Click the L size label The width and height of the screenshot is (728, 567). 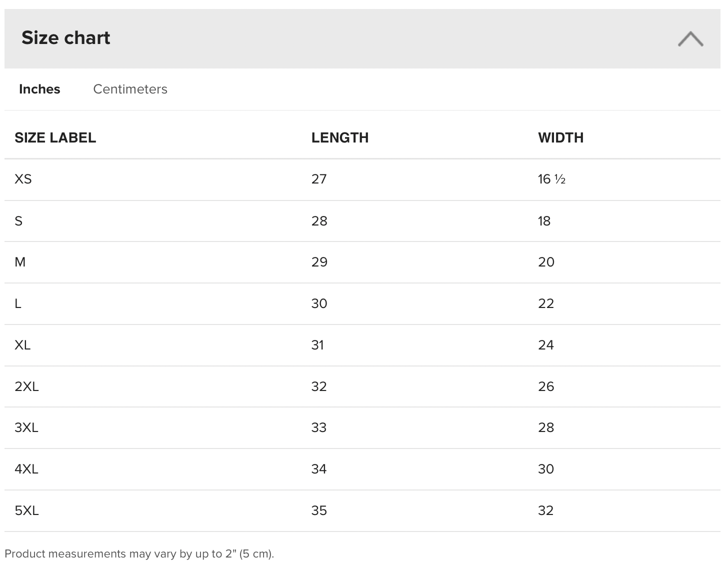(18, 303)
